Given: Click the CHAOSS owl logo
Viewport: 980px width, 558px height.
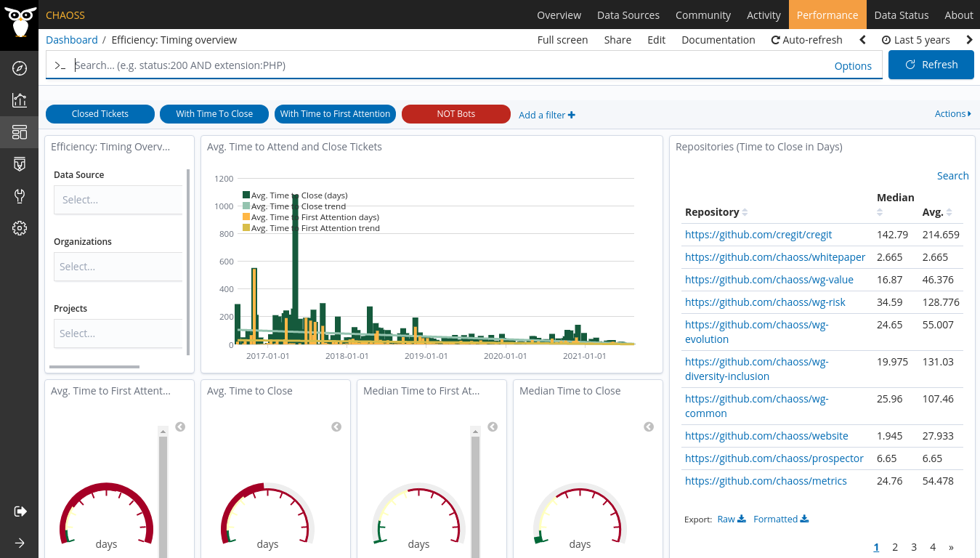Looking at the screenshot, I should 19,24.
